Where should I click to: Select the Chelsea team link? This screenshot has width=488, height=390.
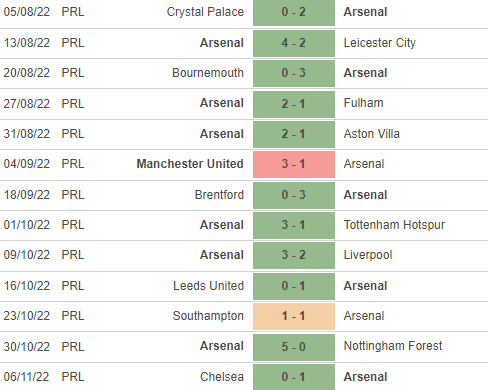click(222, 377)
